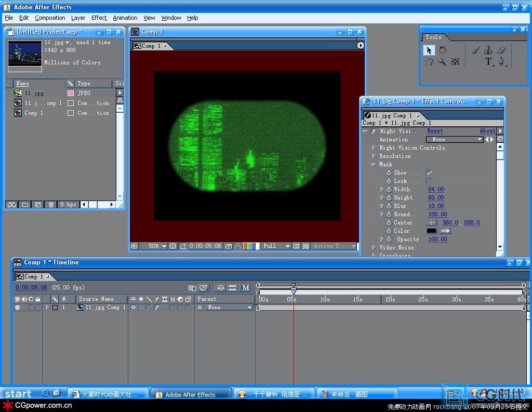532x412 pixels.
Task: Take a snapshot with the camera icon
Action: tap(229, 246)
